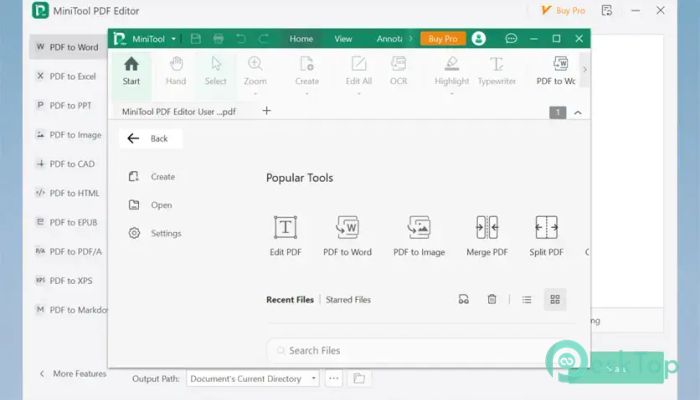Select PDF to Image in converter sidebar
Screen dimensions: 700x400
67,135
